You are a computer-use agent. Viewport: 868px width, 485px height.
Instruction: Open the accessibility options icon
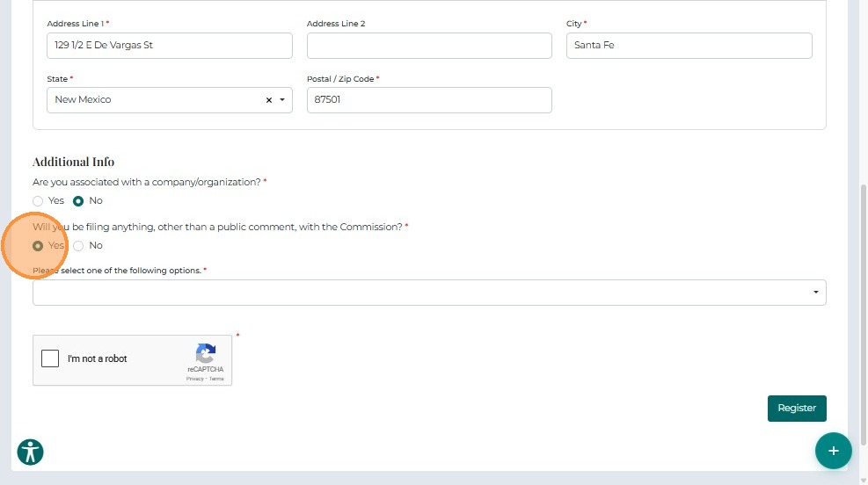pos(31,452)
